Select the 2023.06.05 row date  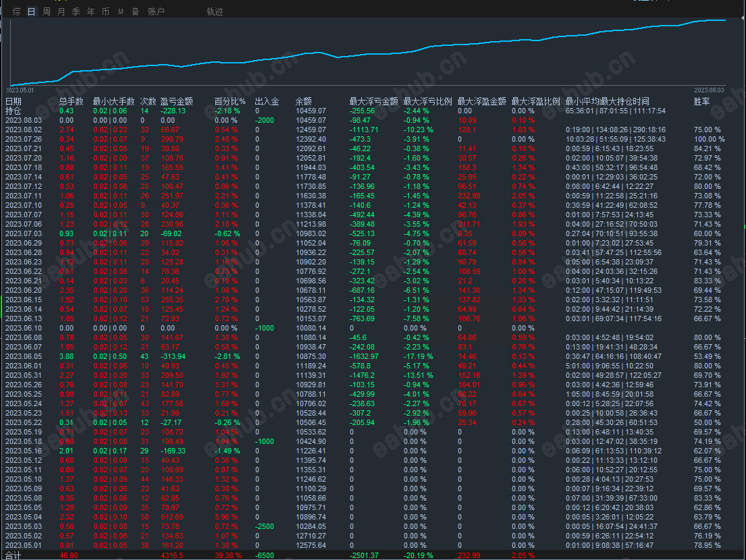pos(24,356)
